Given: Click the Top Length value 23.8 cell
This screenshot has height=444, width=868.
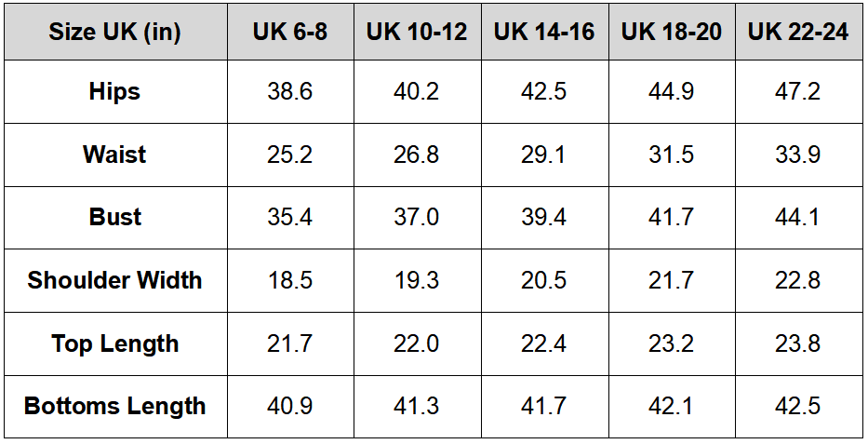Looking at the screenshot, I should (798, 343).
